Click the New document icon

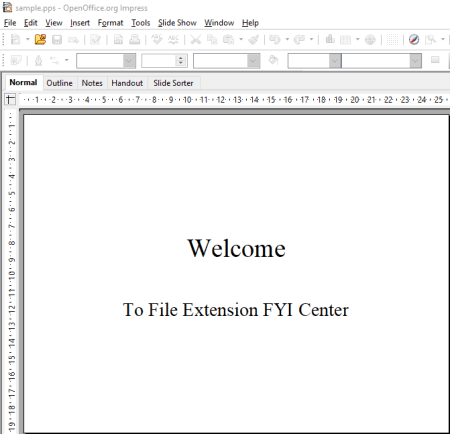point(15,40)
